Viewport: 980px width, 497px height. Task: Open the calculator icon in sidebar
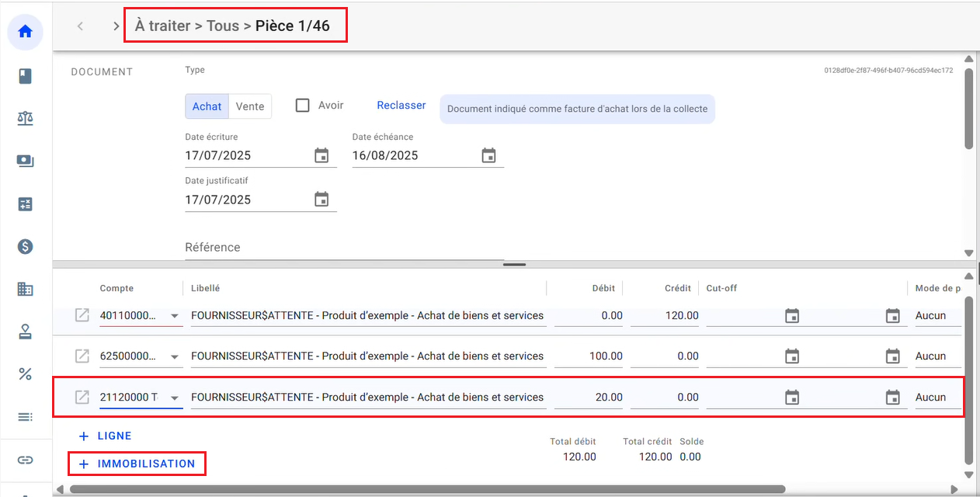25,204
